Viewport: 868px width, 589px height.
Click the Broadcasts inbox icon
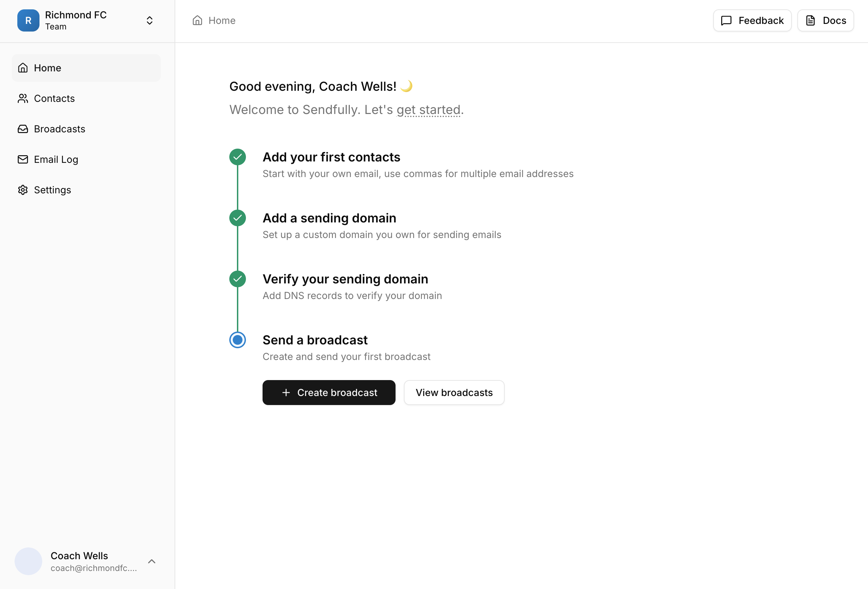coord(23,129)
